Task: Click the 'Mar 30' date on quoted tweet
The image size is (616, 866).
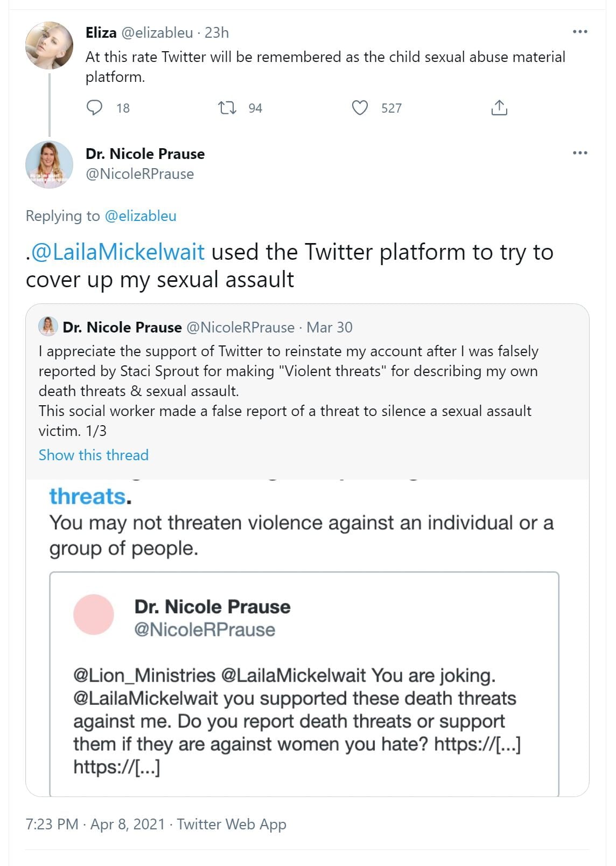Action: tap(330, 327)
